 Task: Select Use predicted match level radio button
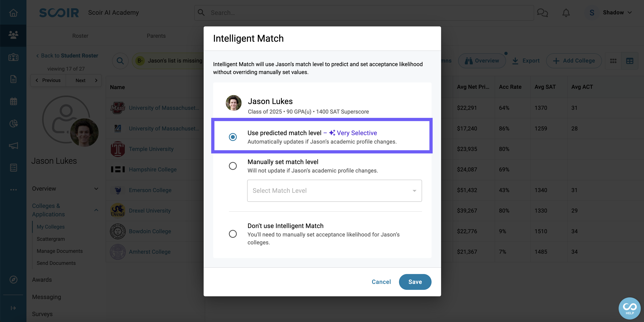coord(233,136)
